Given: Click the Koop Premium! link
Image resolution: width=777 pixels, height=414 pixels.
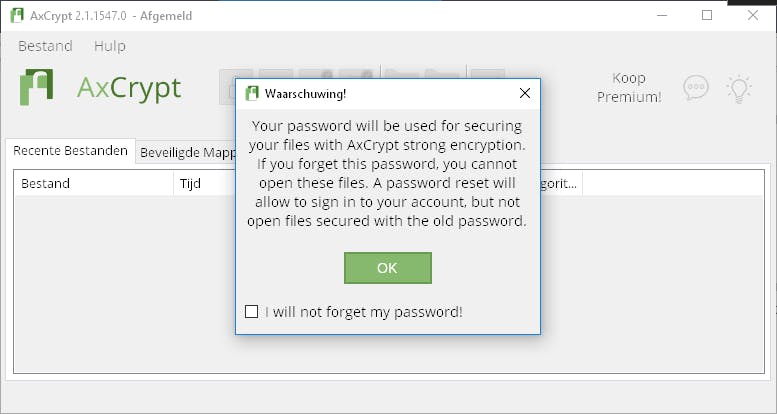Looking at the screenshot, I should pos(629,88).
